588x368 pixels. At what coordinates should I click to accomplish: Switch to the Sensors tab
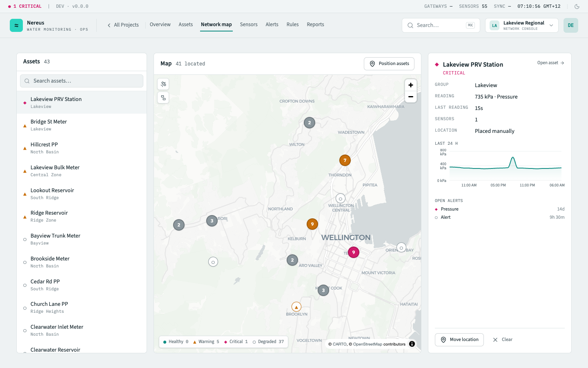point(249,25)
